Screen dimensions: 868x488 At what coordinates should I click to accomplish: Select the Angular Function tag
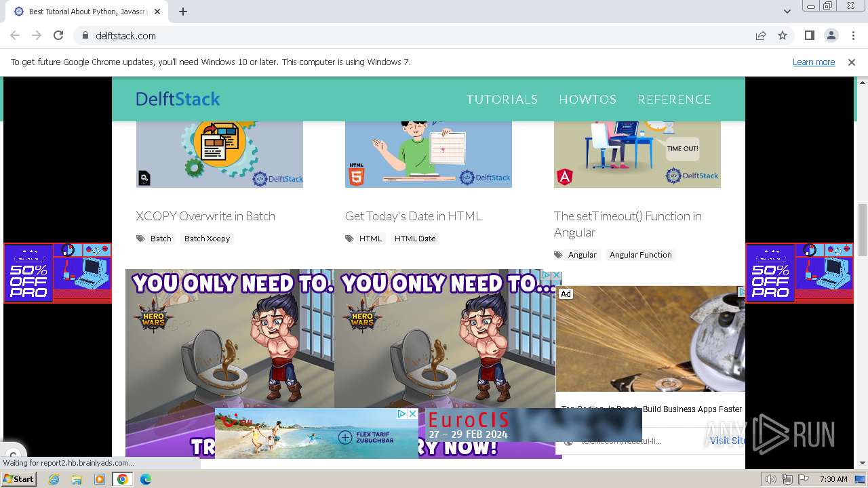coord(640,255)
